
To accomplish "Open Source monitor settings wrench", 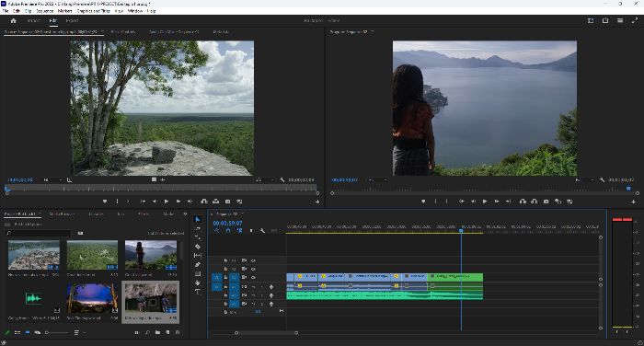I will pyautogui.click(x=282, y=180).
